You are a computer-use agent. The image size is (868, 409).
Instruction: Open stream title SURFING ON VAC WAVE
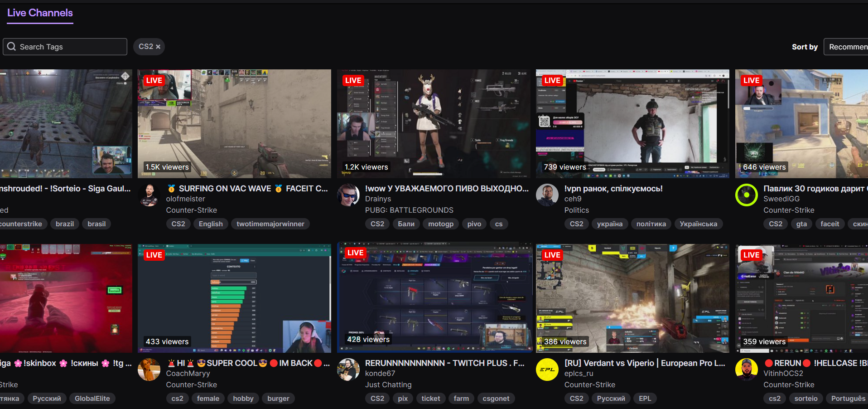point(247,189)
